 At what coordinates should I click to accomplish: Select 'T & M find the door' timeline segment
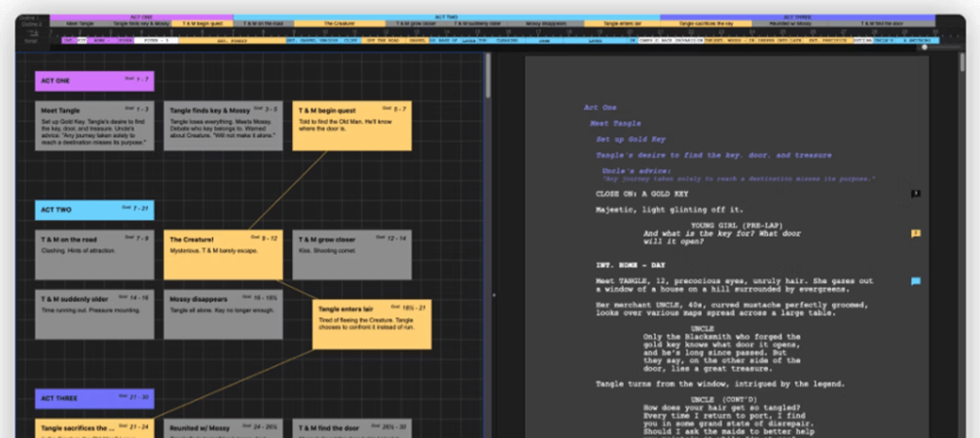tap(882, 23)
